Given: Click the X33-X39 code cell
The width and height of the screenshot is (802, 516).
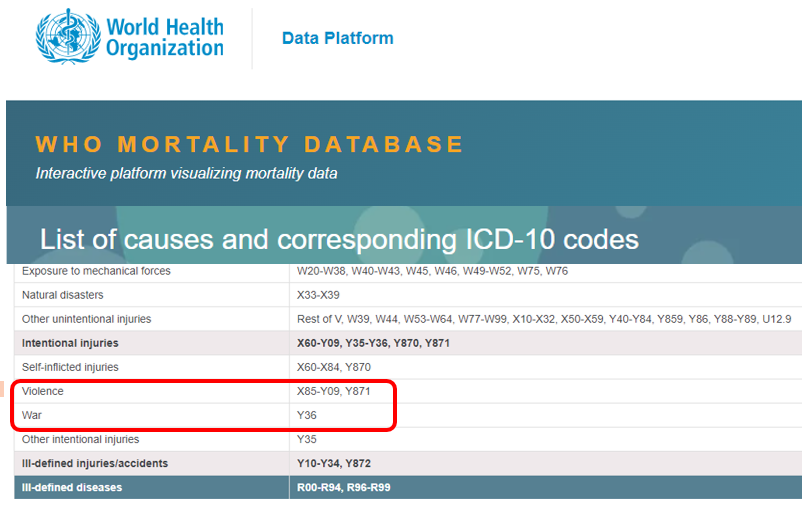Looking at the screenshot, I should [x=320, y=295].
